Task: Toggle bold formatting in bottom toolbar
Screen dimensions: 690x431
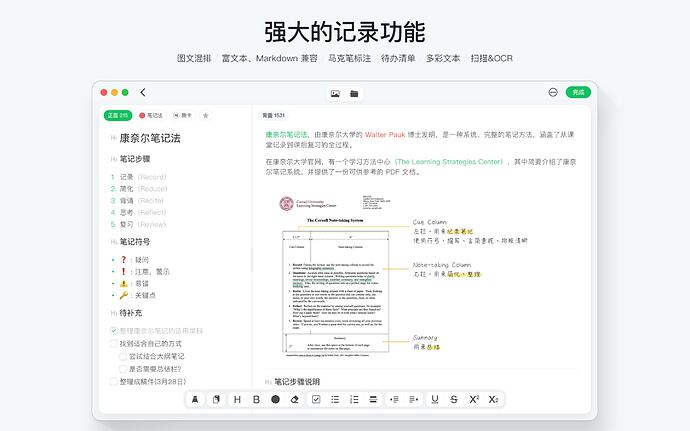Action: [256, 399]
